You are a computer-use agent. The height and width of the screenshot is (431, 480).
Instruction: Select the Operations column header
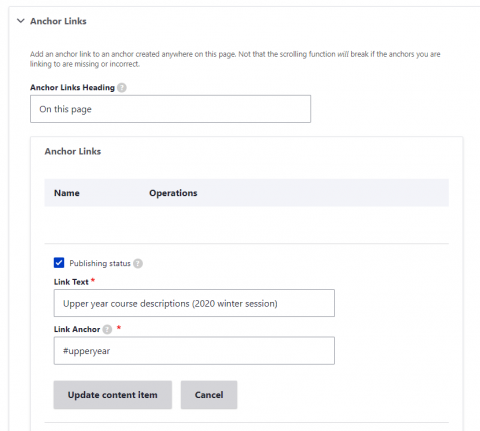click(x=173, y=193)
